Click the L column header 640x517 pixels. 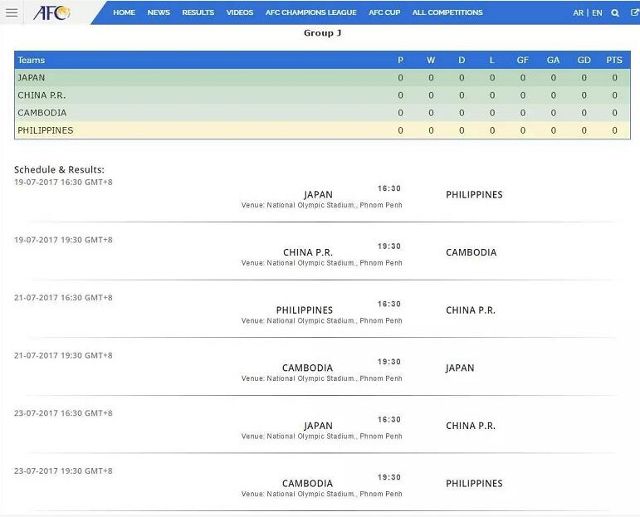click(x=492, y=60)
